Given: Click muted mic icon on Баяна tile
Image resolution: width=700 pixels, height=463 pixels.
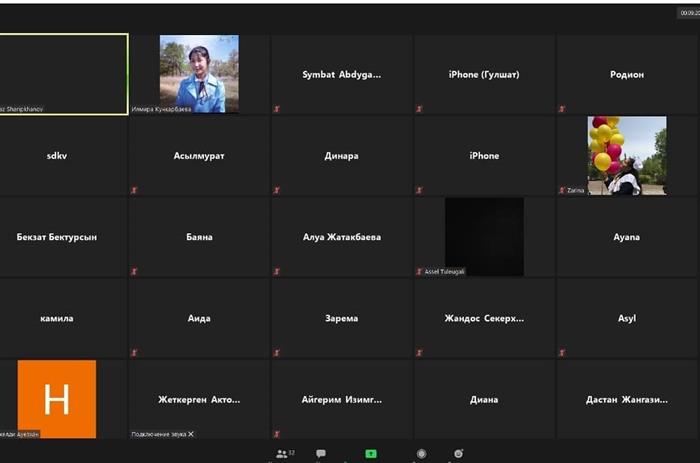Looking at the screenshot, I should coord(134,271).
